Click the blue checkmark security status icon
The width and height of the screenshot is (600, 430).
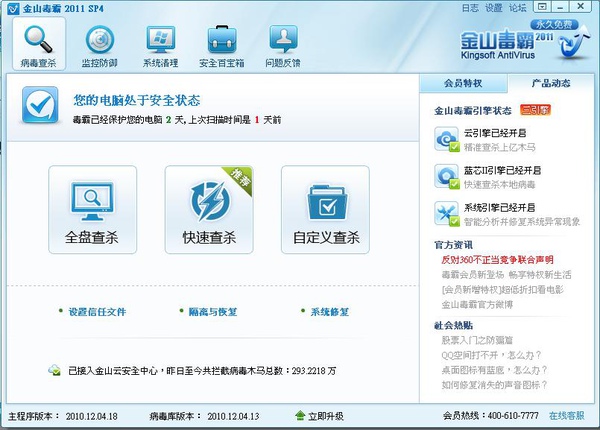[40, 105]
